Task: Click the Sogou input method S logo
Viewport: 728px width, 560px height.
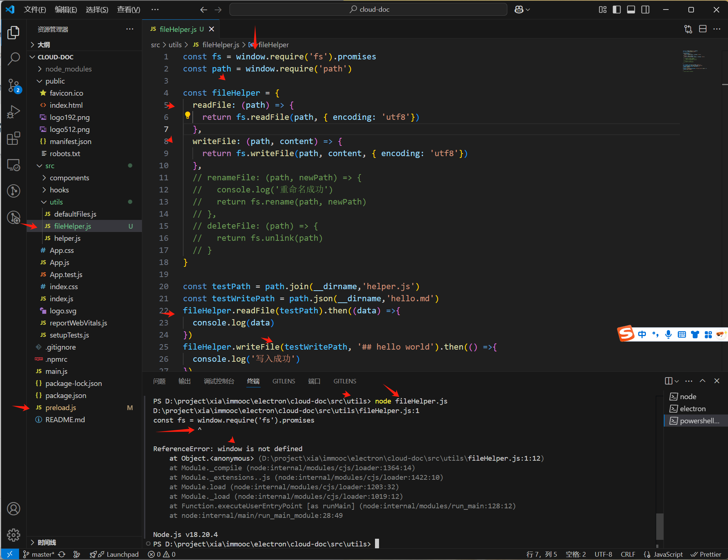Action: click(626, 334)
